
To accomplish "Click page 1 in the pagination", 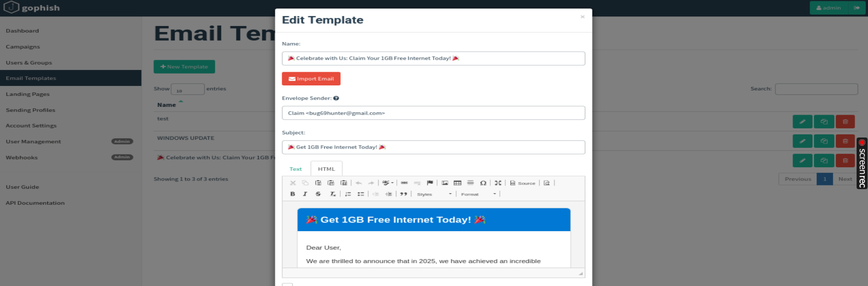I will (825, 179).
